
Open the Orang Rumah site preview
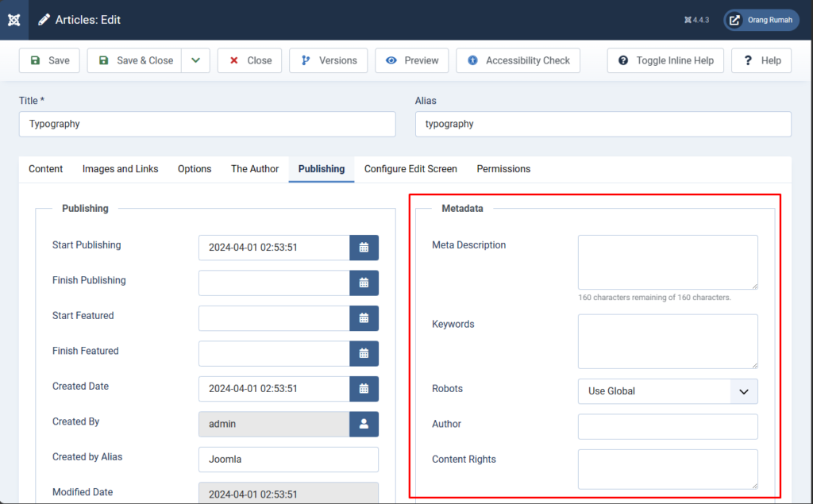click(x=761, y=20)
